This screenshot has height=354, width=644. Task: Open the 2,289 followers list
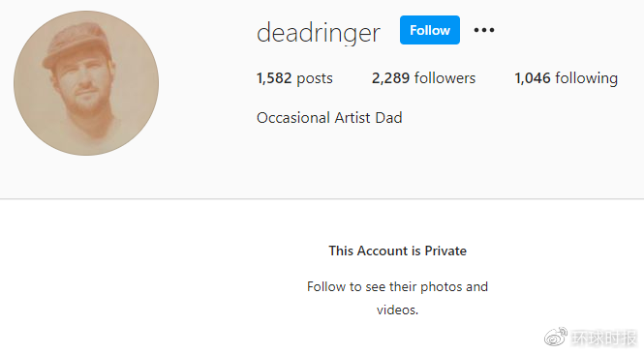point(423,78)
